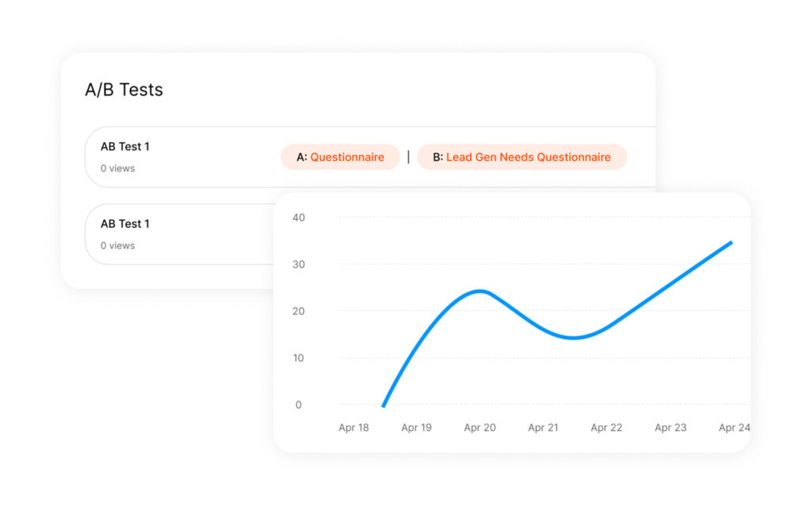Open variant 'B: Lead Gen Needs Questionnaire'
812x507 pixels.
pos(522,156)
